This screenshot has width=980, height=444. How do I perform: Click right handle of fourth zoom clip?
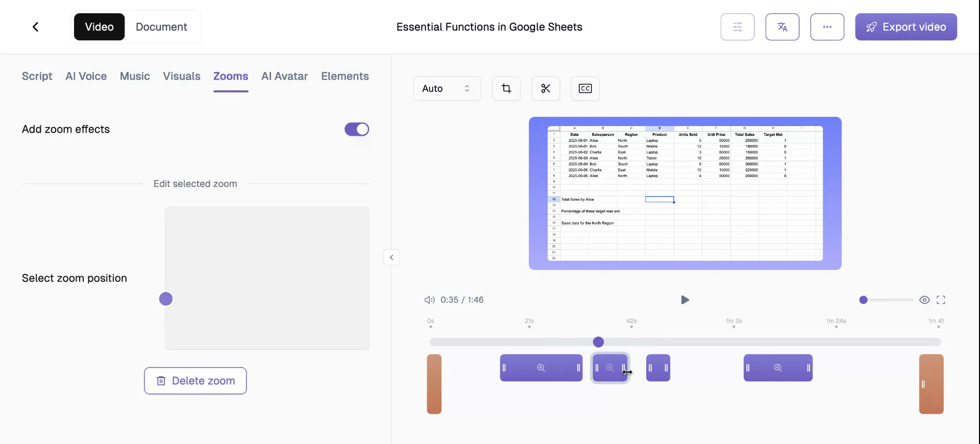808,367
